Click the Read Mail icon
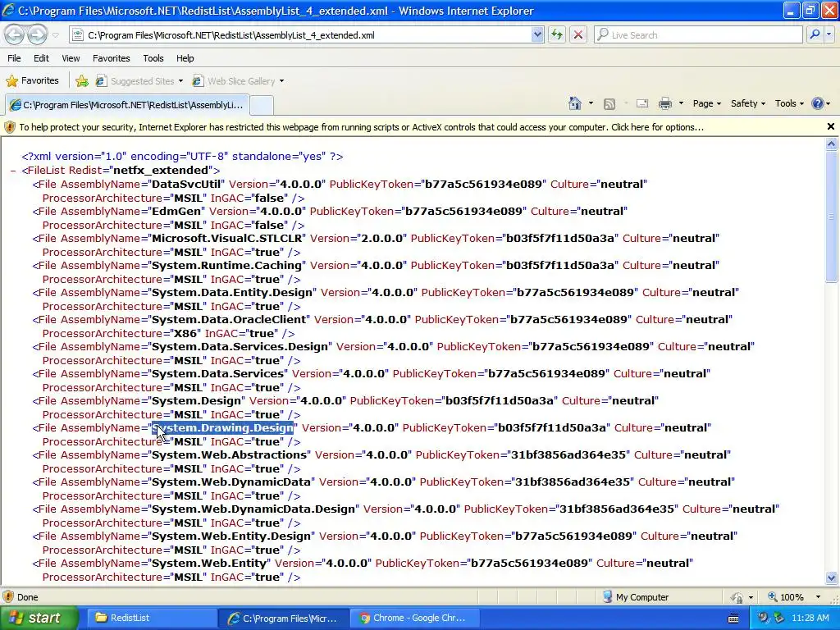The image size is (840, 630). pos(642,104)
